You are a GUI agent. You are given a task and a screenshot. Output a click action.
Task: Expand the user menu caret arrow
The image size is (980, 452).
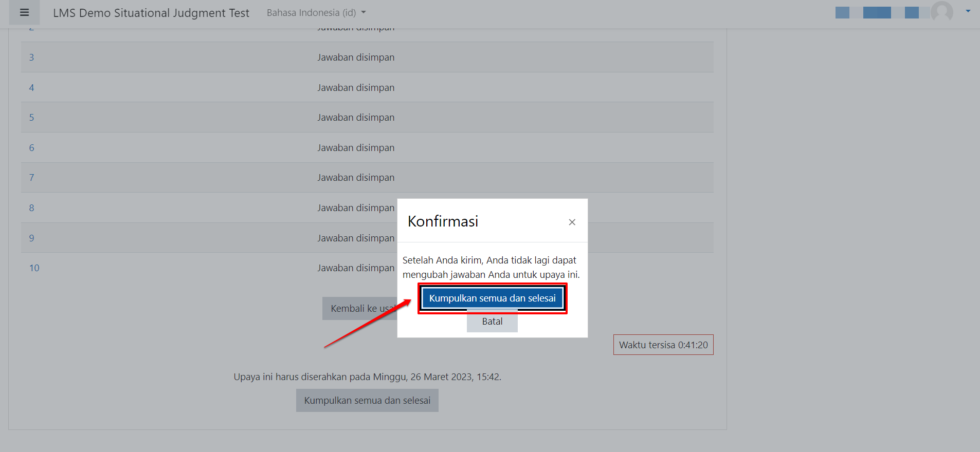point(968,11)
